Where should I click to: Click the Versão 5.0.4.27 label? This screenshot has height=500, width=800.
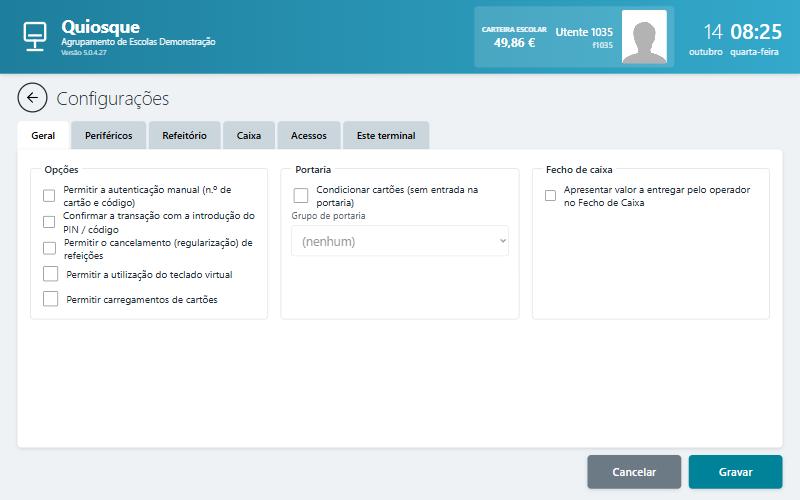pos(84,53)
